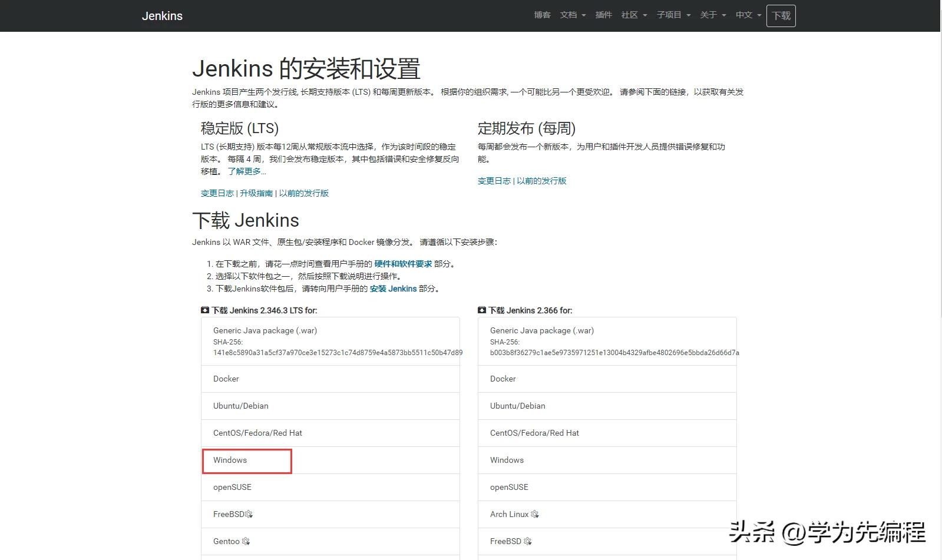Click the Jenkins logo in the navbar
Screen dimensions: 942x560
[x=162, y=16]
